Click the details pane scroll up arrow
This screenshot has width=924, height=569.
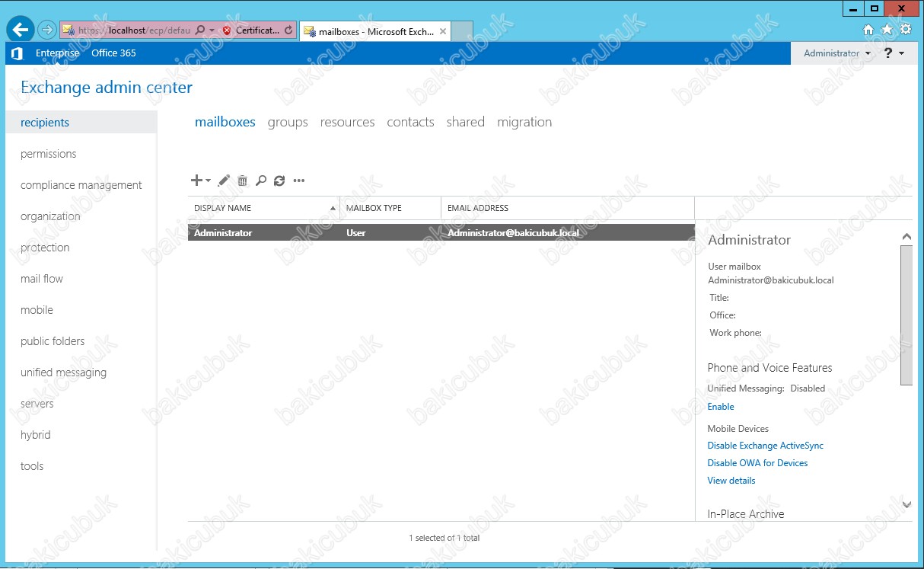pos(906,237)
